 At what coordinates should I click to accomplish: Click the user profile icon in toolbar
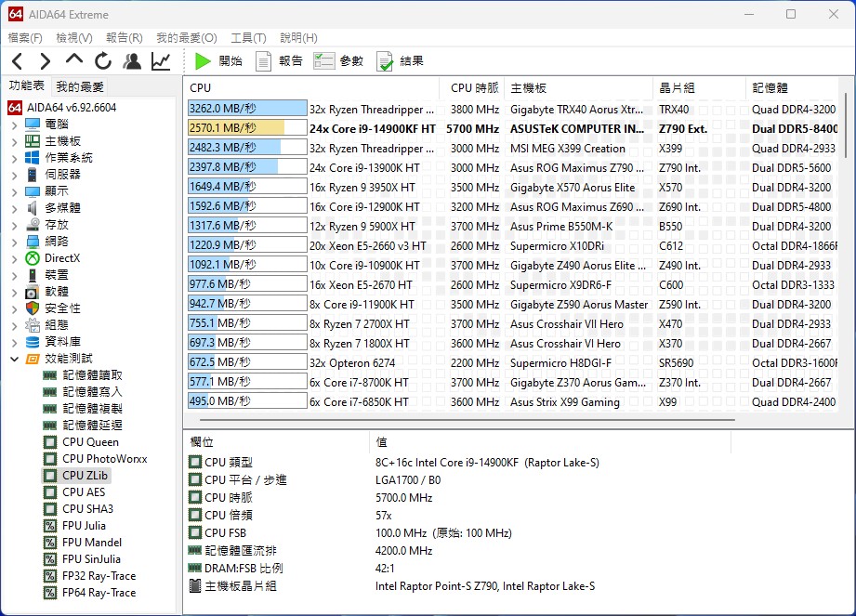pyautogui.click(x=132, y=61)
